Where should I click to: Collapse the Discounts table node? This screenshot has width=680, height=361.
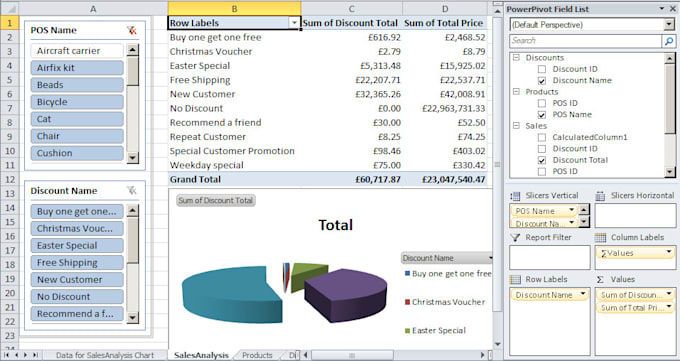point(516,58)
